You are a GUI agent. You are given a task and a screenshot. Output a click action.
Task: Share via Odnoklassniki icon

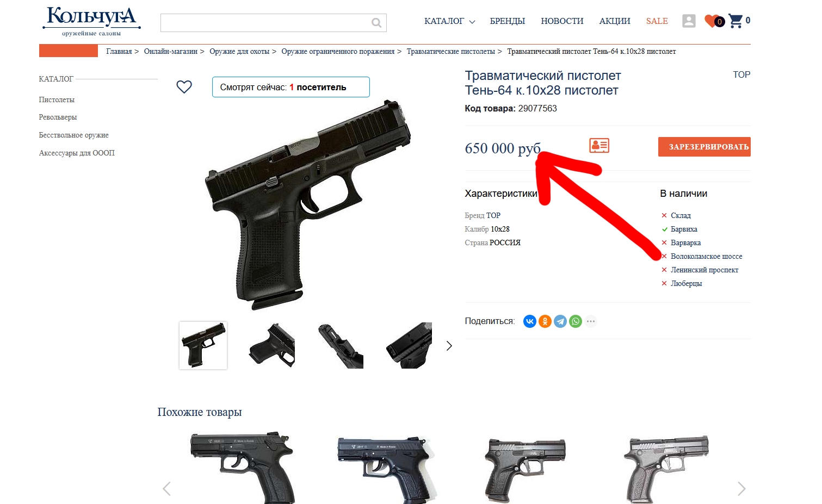[x=545, y=321]
